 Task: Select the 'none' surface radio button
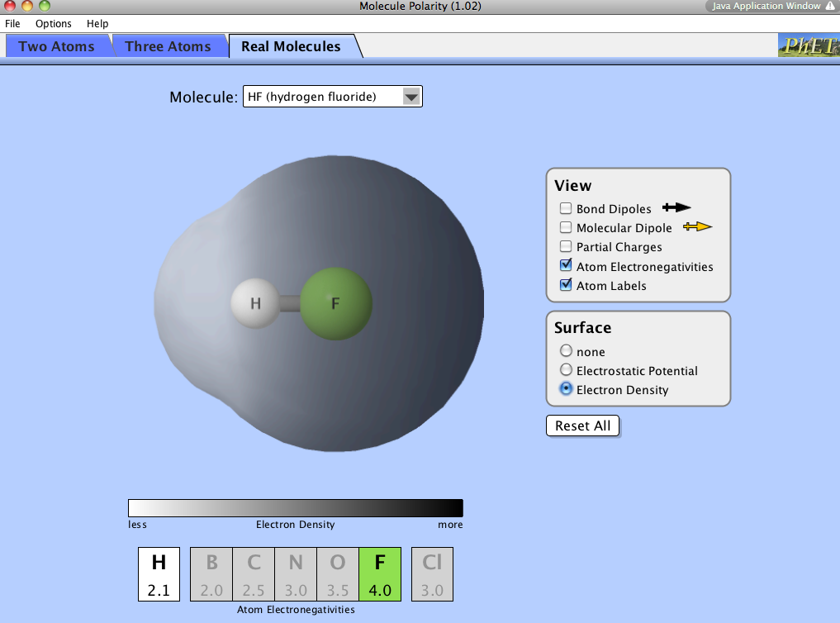(566, 351)
